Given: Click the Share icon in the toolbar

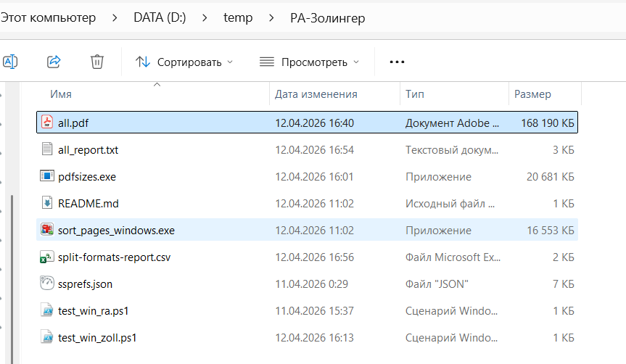Looking at the screenshot, I should 54,62.
